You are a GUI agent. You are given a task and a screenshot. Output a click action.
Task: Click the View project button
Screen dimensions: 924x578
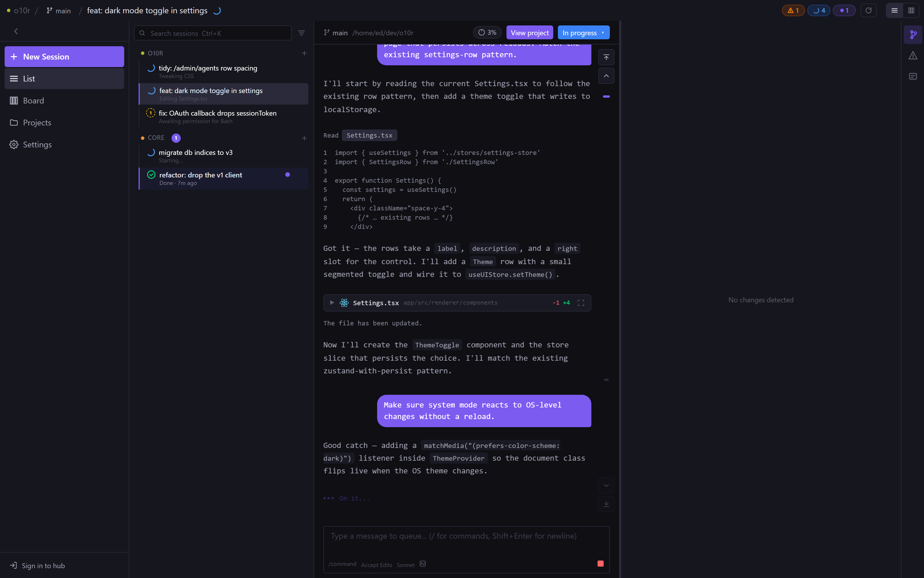pyautogui.click(x=530, y=33)
